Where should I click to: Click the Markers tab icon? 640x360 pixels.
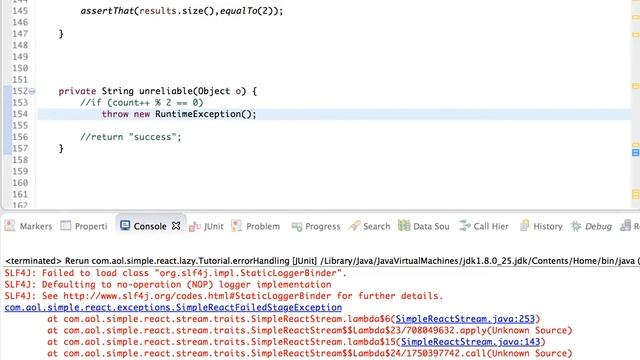pos(10,226)
